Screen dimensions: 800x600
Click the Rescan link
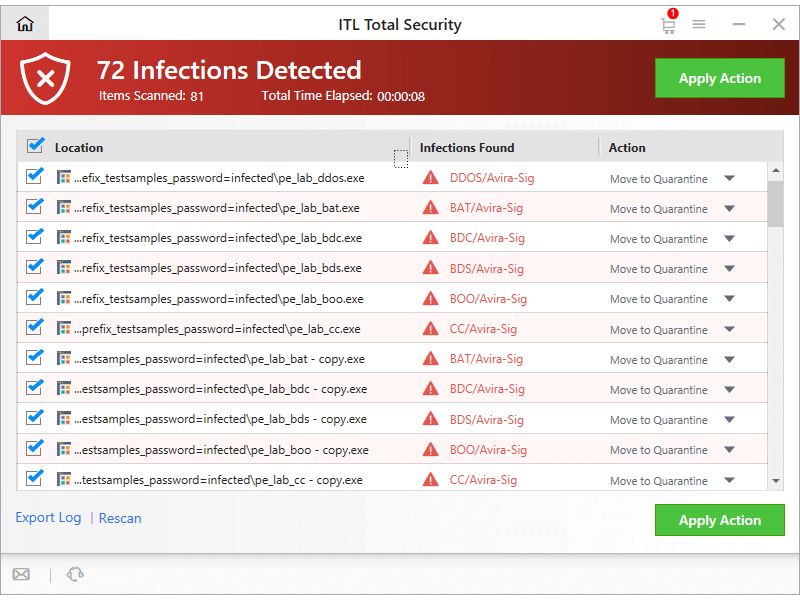click(x=120, y=518)
